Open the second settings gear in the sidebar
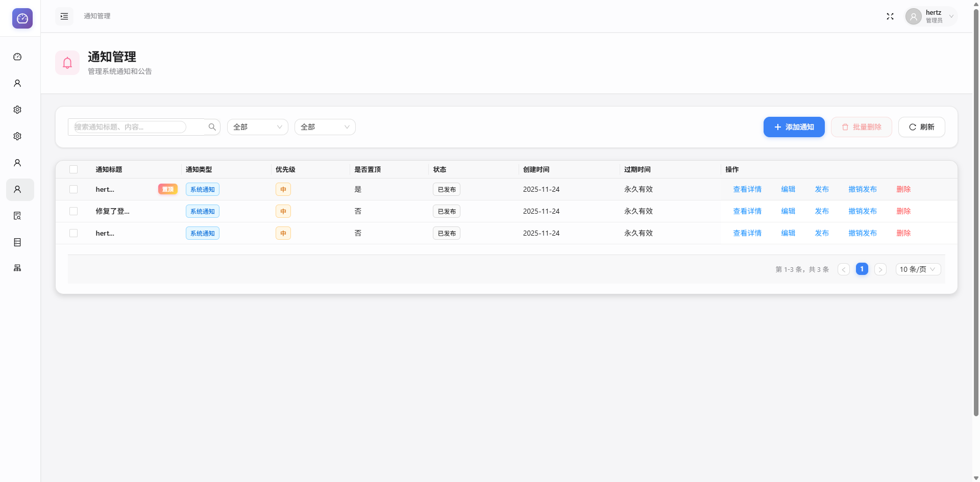Screen dimensions: 980x482 [17, 136]
